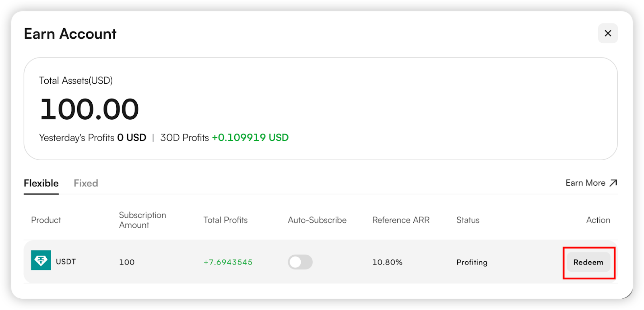Click the 100.00 total assets figure

click(x=89, y=109)
